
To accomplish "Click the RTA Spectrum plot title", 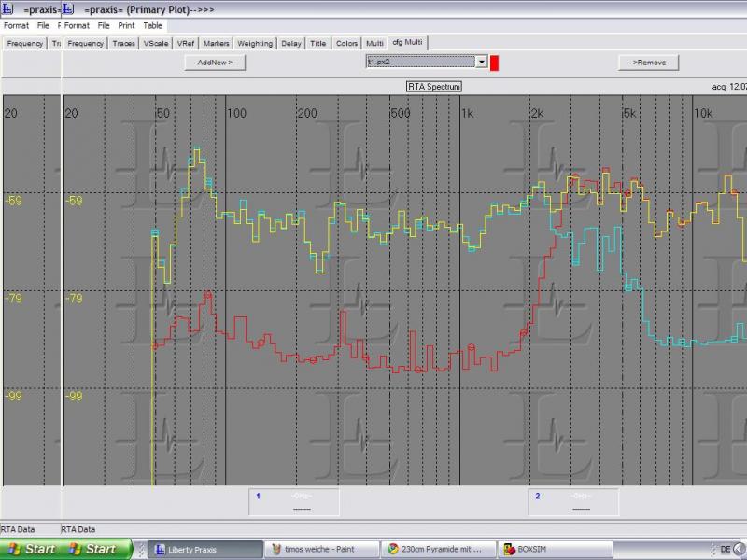I will [434, 87].
